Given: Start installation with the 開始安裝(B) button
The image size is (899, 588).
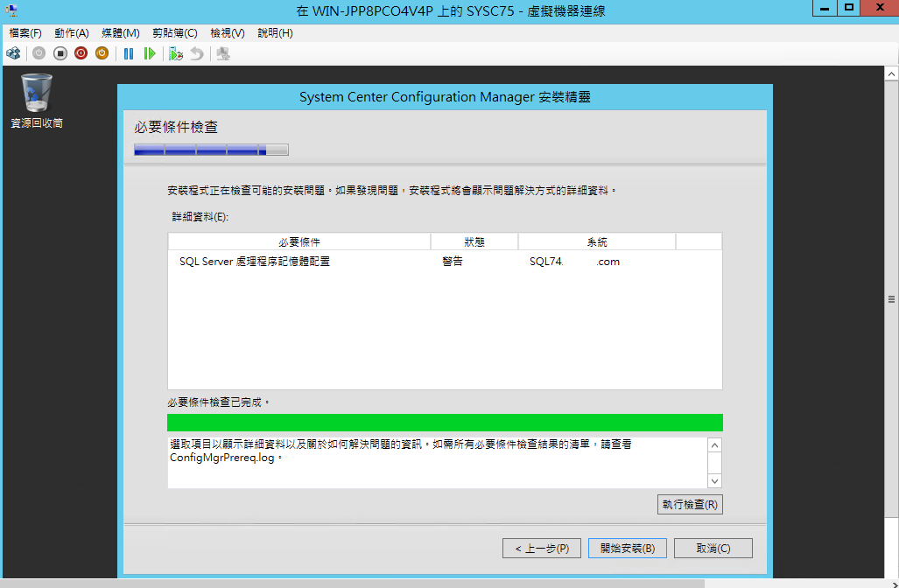Looking at the screenshot, I should pyautogui.click(x=628, y=549).
